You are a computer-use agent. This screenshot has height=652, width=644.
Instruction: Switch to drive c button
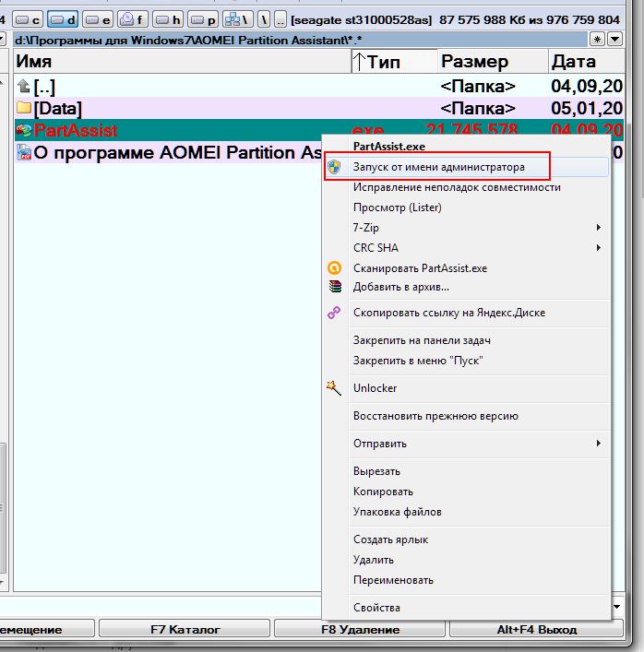point(28,19)
